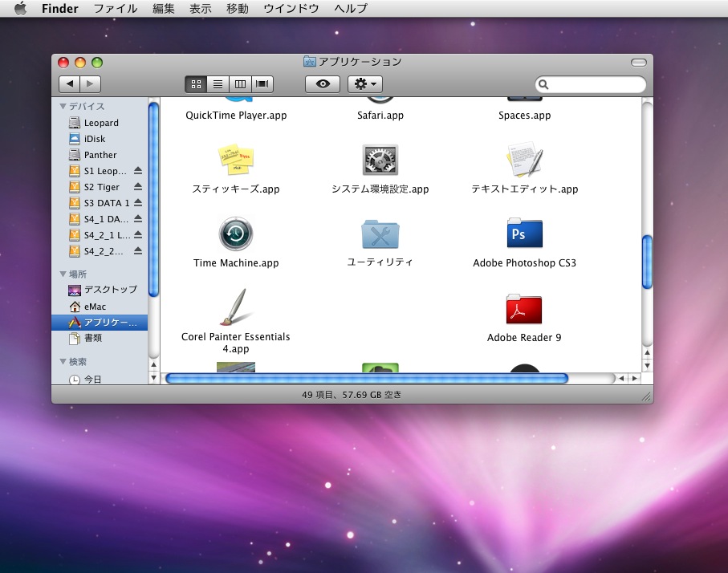The width and height of the screenshot is (728, 573).
Task: Select the Adobe Reader 9 folder icon
Action: pyautogui.click(x=523, y=309)
